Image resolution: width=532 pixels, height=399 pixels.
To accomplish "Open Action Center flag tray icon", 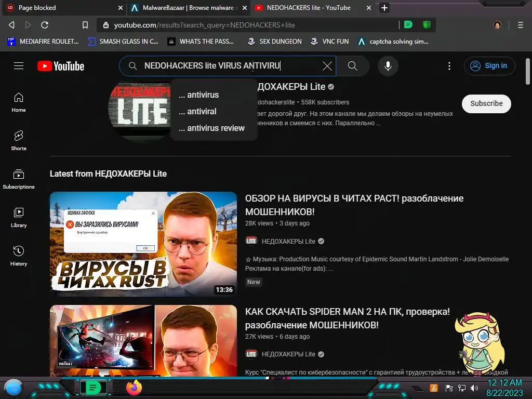I will point(449,388).
